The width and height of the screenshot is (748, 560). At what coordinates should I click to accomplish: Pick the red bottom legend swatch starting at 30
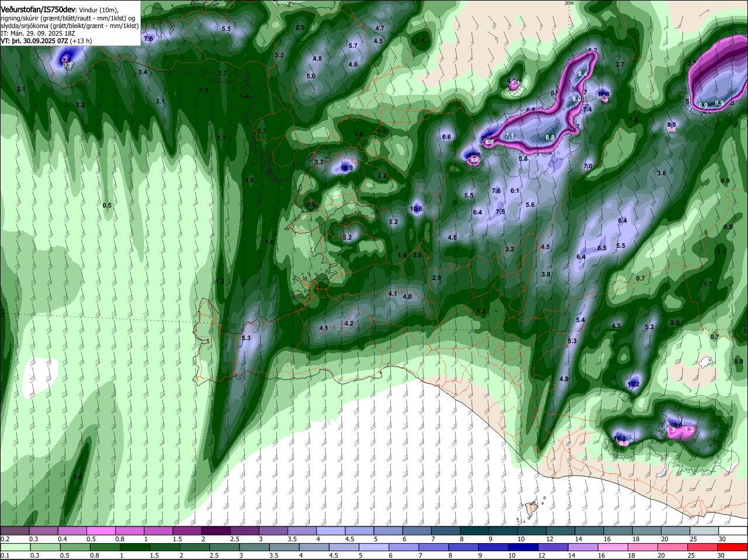tap(731, 547)
